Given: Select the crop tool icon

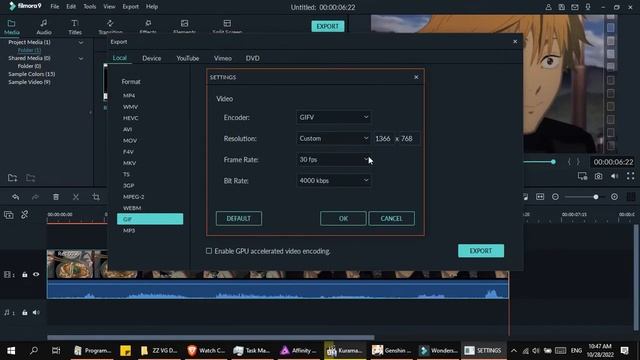Looking at the screenshot, I should 96,197.
